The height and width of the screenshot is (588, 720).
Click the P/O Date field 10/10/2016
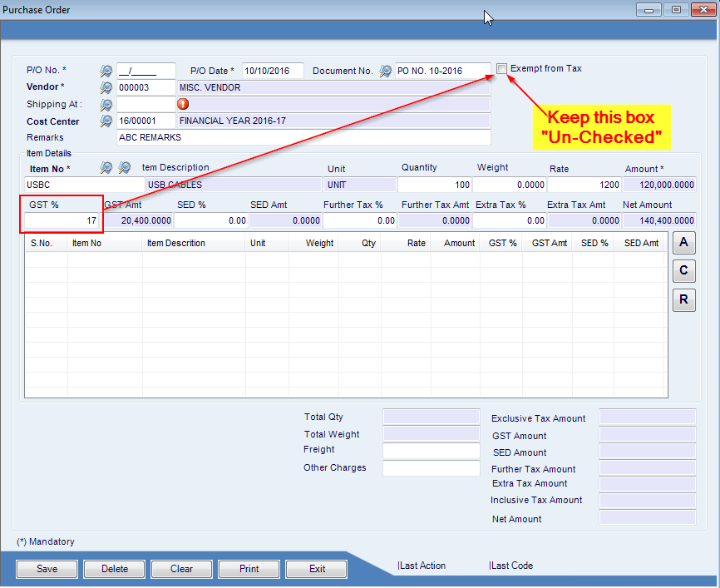click(273, 72)
